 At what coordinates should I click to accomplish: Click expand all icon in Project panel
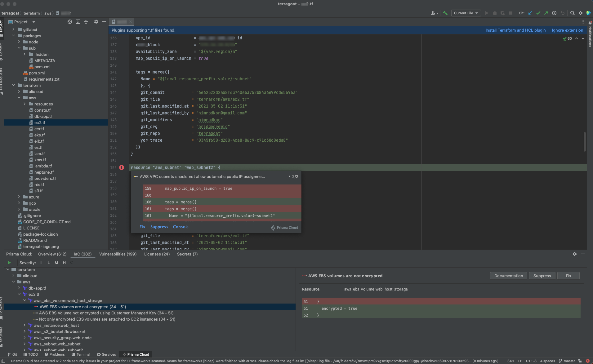78,22
